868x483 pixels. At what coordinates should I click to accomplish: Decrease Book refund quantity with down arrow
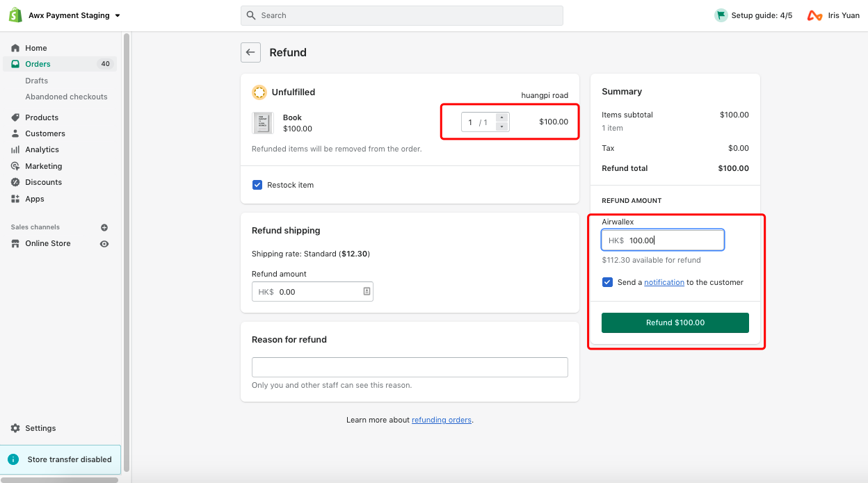502,126
